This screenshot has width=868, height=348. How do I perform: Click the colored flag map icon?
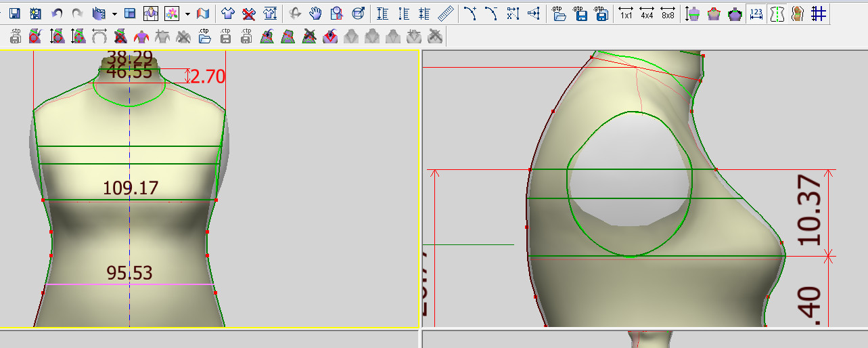203,13
